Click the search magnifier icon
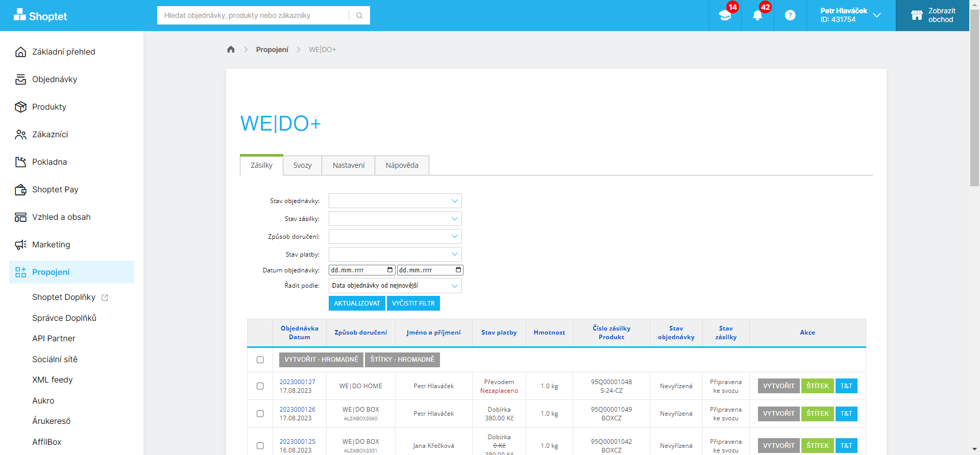 click(x=359, y=15)
